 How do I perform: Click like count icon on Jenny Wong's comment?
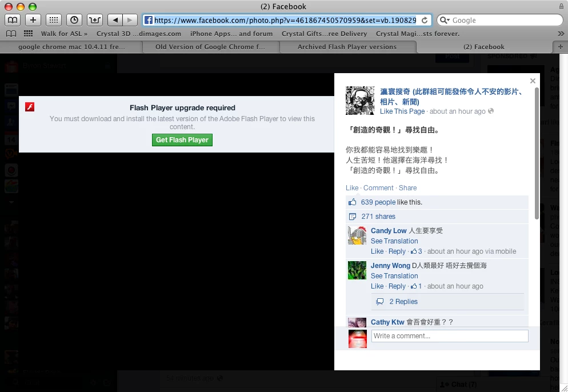click(x=414, y=286)
